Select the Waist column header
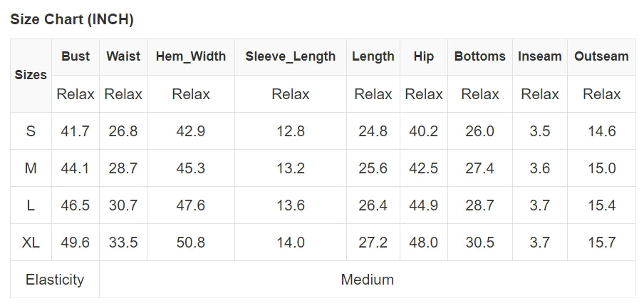 click(x=123, y=56)
